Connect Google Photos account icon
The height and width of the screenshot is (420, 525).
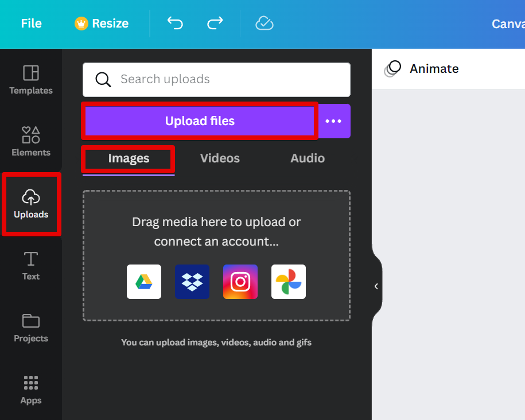click(289, 282)
